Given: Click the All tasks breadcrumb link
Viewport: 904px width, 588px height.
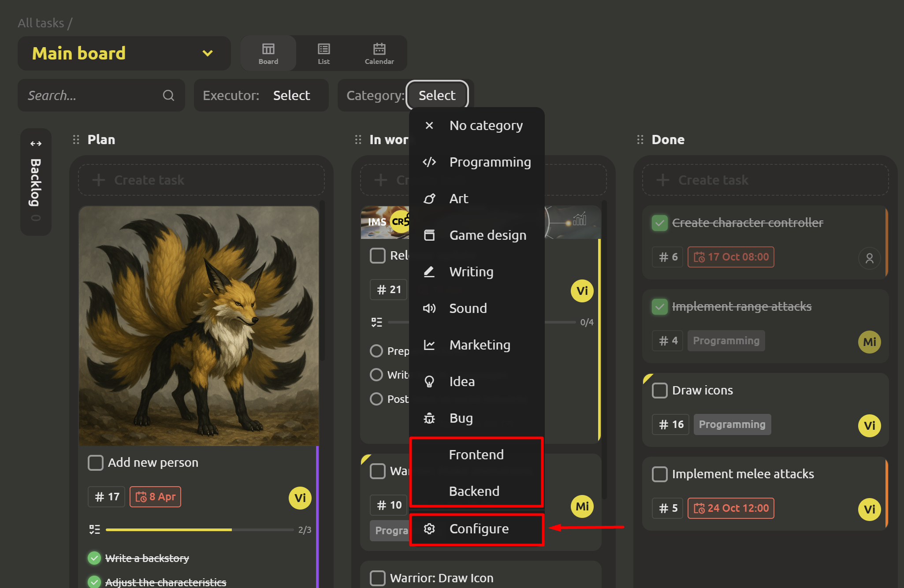Looking at the screenshot, I should click(41, 23).
